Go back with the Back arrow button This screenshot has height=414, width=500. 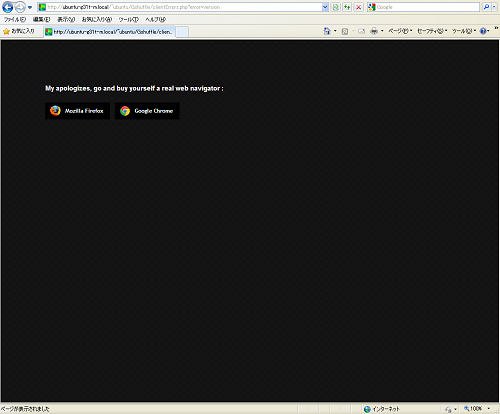8,7
